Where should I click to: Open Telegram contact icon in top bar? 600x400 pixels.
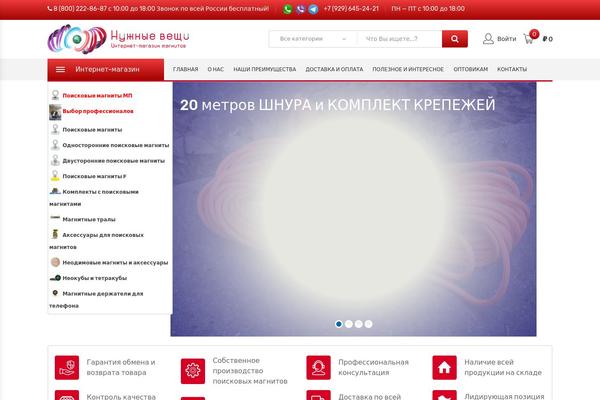tap(313, 9)
